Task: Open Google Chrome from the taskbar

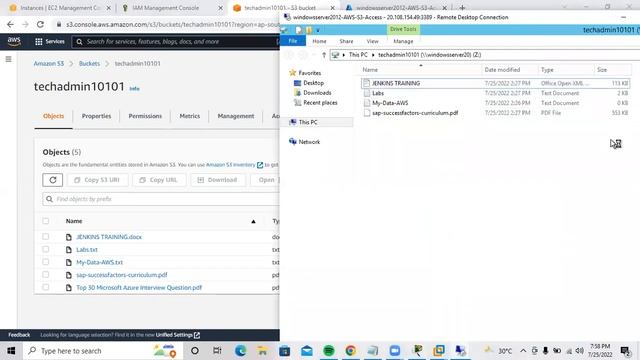Action: tap(351, 351)
